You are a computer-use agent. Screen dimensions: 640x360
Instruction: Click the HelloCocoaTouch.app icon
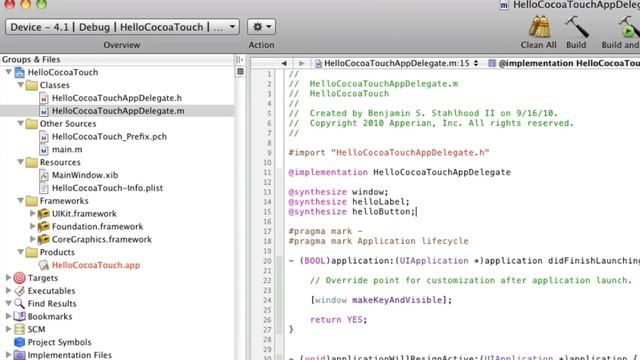pyautogui.click(x=44, y=265)
